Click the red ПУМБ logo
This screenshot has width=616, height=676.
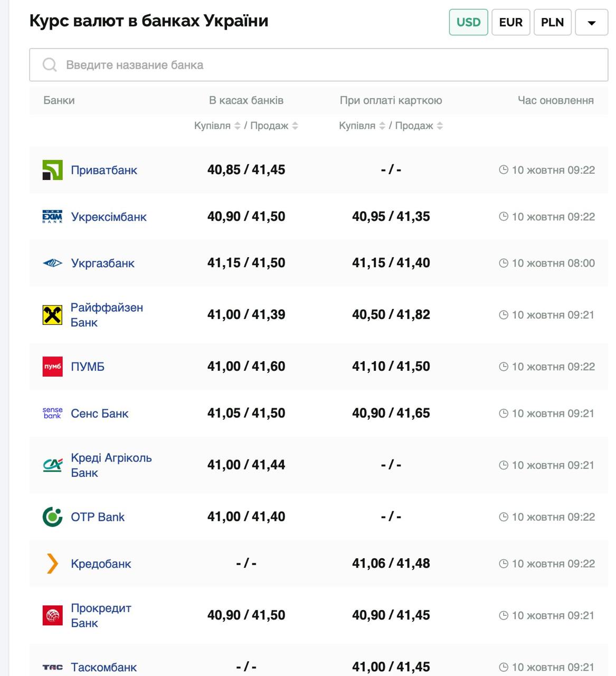pos(52,367)
